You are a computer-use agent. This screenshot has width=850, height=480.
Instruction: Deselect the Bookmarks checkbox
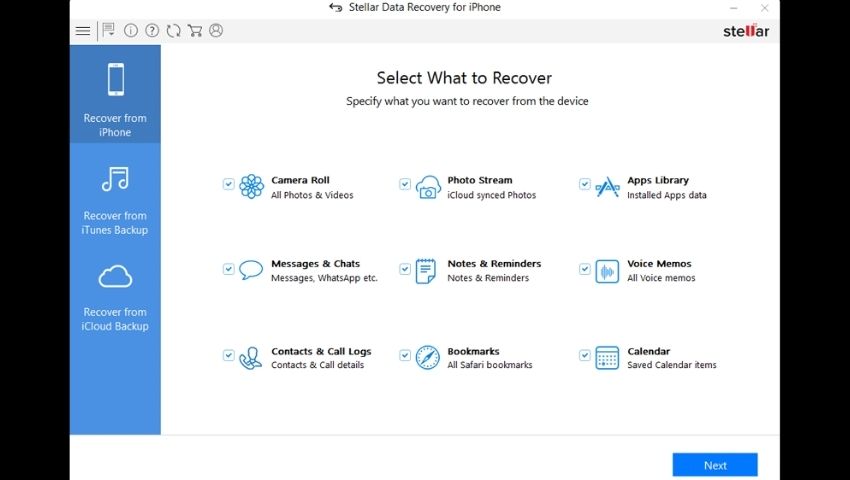coord(405,355)
